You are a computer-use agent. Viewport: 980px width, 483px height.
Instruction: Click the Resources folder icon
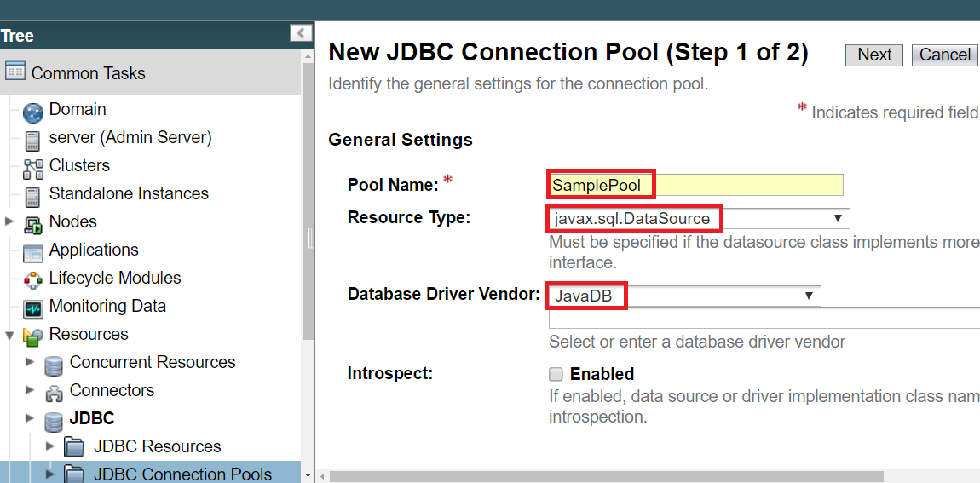click(32, 336)
